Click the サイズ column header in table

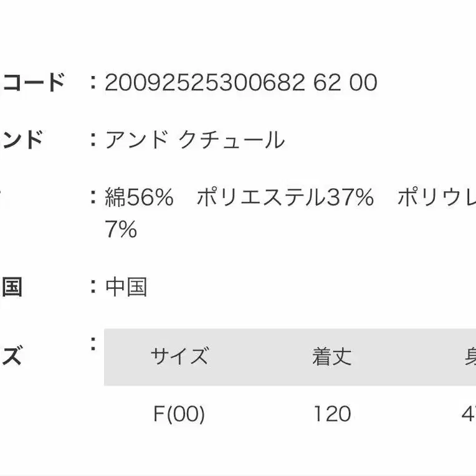179,357
